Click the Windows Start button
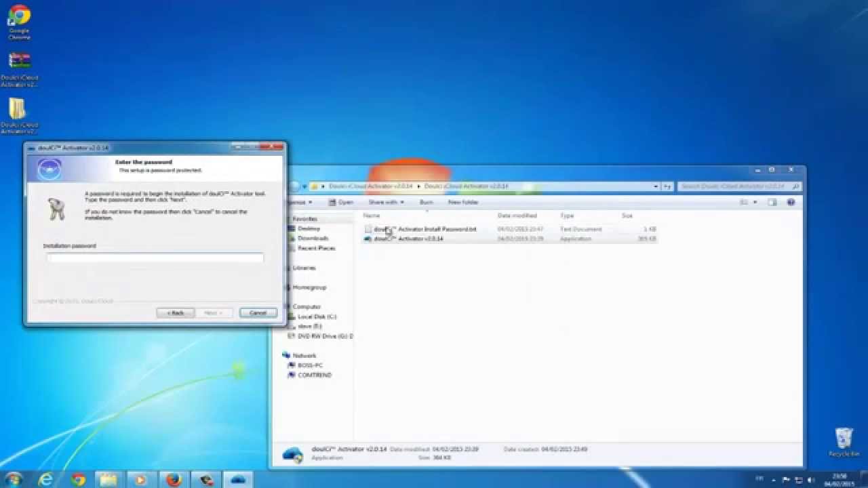This screenshot has height=488, width=868. click(13, 480)
